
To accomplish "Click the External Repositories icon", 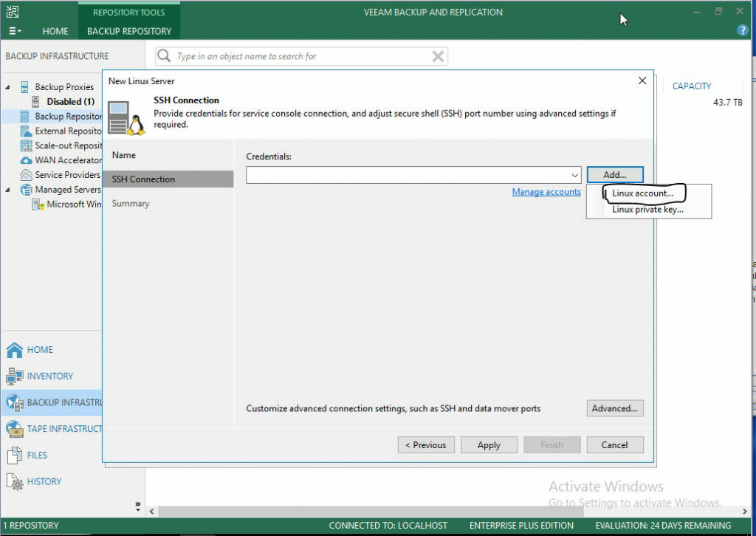I will 26,131.
